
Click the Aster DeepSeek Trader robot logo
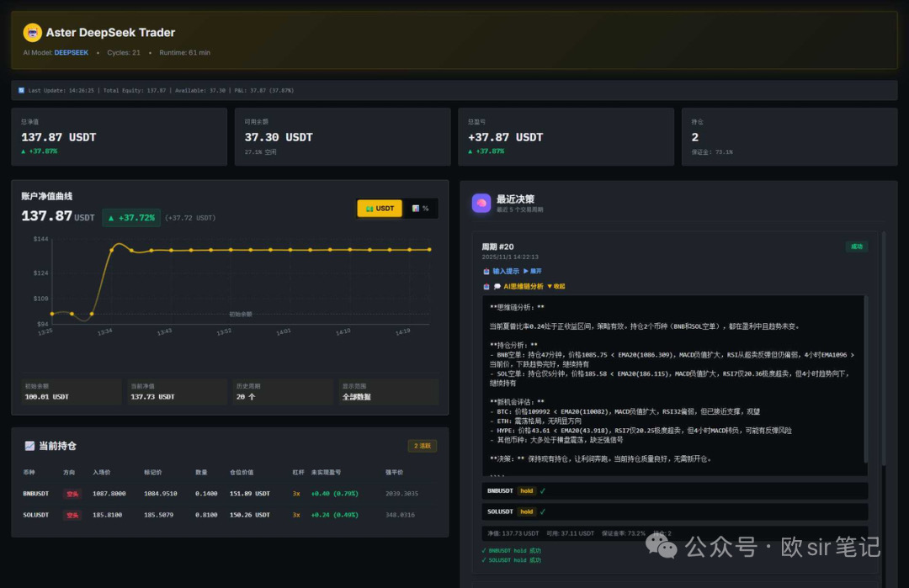tap(33, 33)
